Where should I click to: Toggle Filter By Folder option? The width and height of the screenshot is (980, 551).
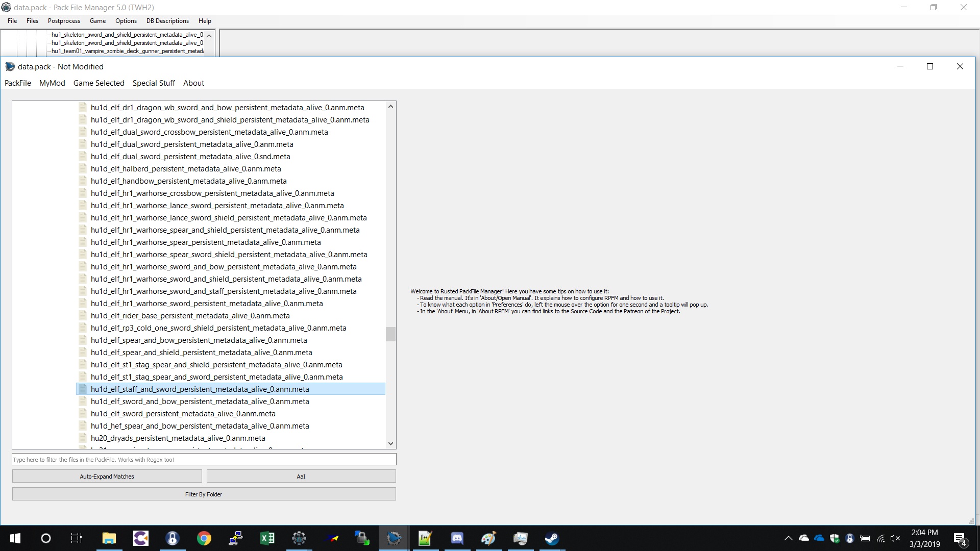204,494
